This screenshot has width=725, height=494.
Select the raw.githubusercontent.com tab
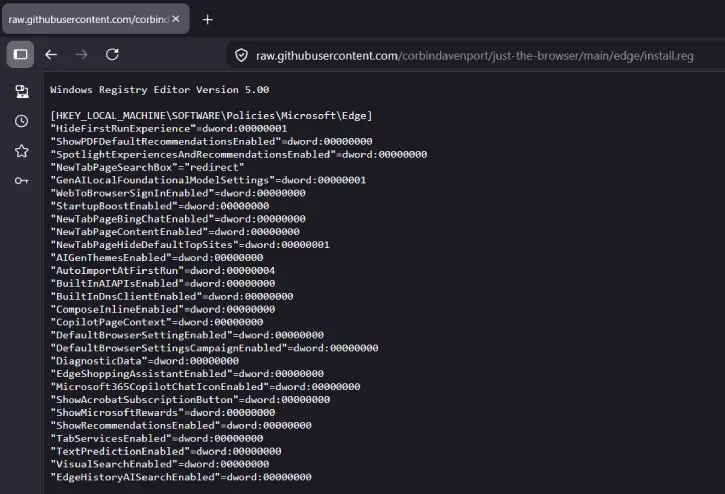point(96,19)
